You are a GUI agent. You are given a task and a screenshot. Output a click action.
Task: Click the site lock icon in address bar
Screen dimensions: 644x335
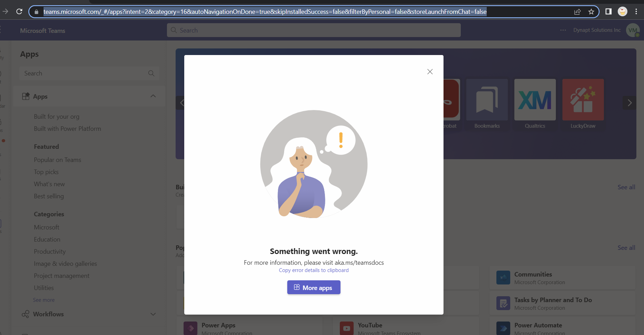(x=36, y=12)
